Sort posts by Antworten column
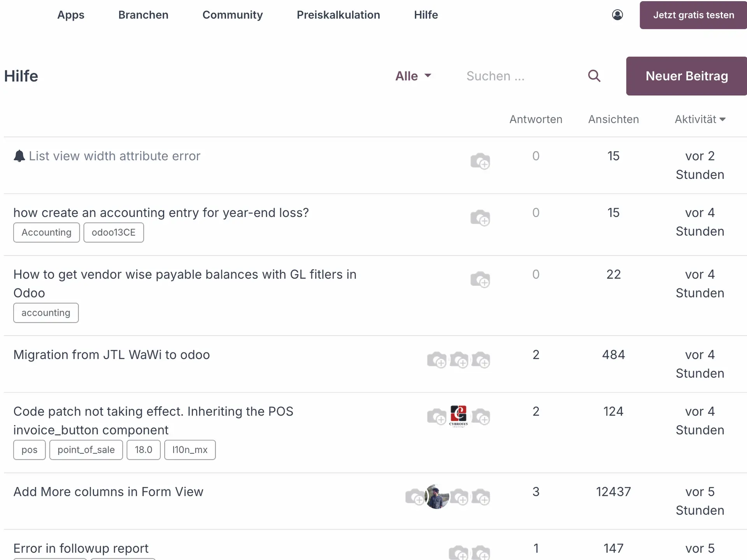The width and height of the screenshot is (747, 560). pyautogui.click(x=536, y=119)
